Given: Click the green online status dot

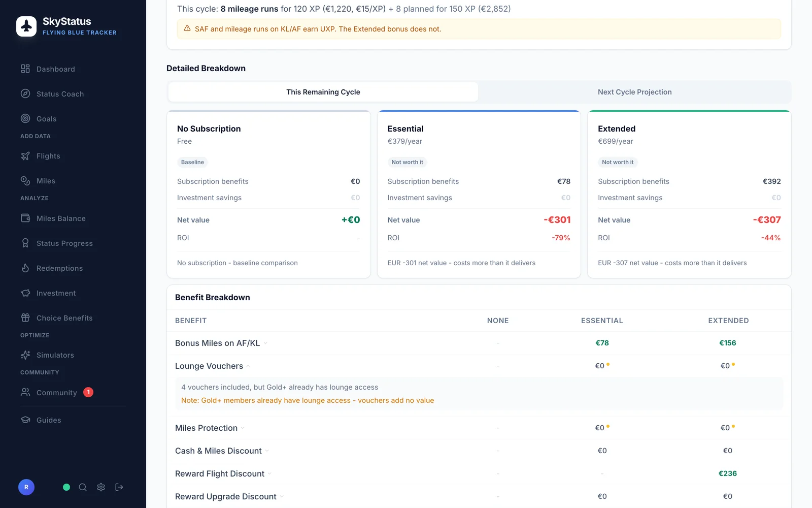Looking at the screenshot, I should 66,487.
